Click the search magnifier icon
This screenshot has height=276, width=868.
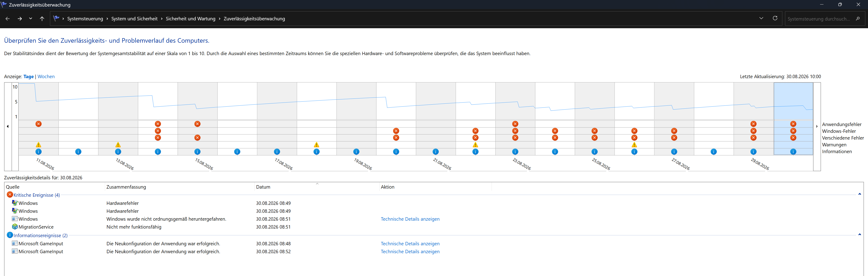(858, 19)
